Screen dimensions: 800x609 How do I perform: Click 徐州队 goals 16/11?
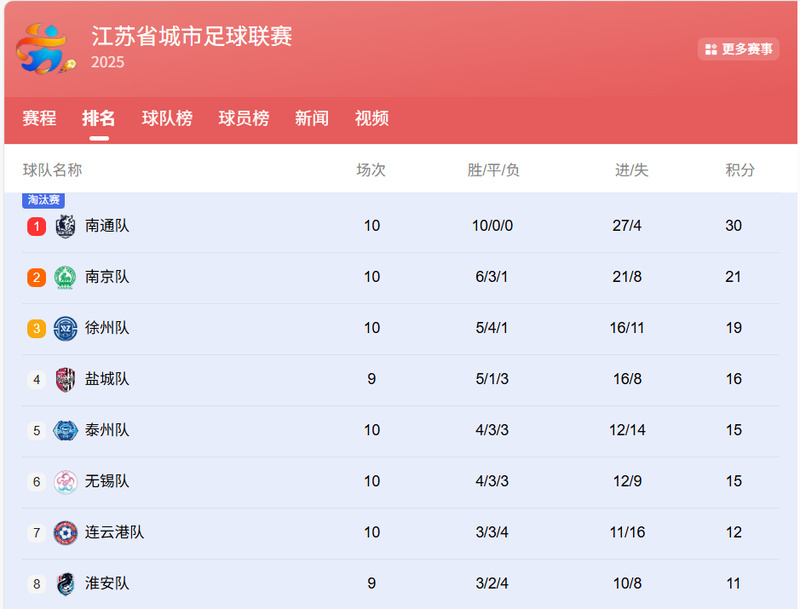[627, 327]
